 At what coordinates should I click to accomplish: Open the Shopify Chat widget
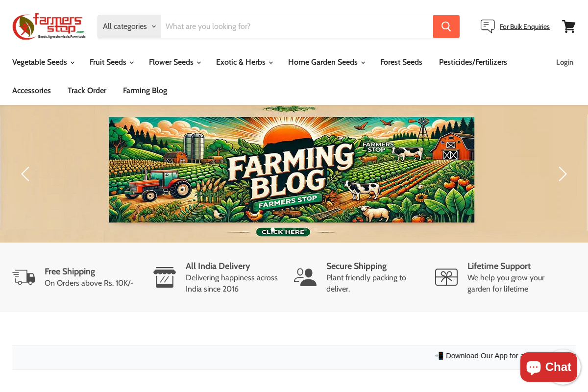548,367
